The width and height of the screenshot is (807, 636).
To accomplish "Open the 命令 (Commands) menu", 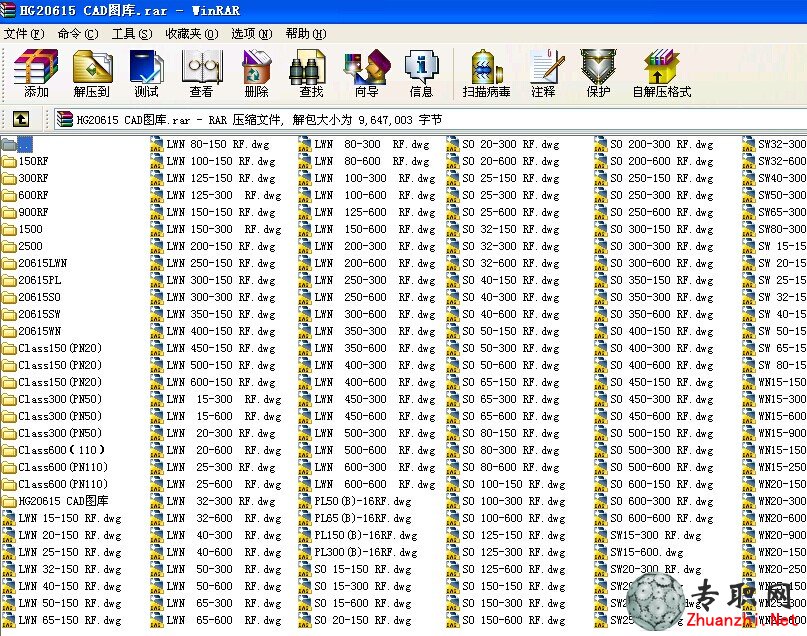I will coord(78,34).
